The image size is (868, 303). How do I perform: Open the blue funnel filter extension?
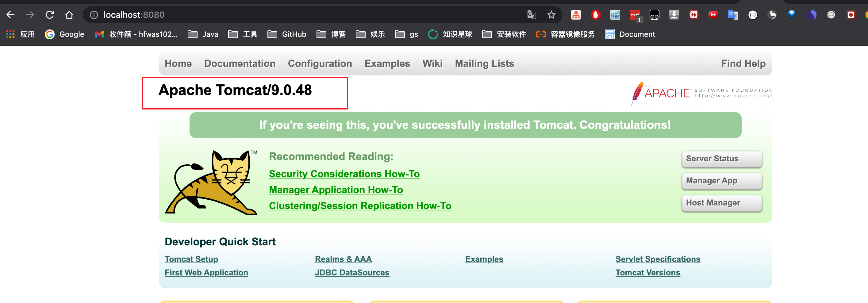[x=792, y=15]
